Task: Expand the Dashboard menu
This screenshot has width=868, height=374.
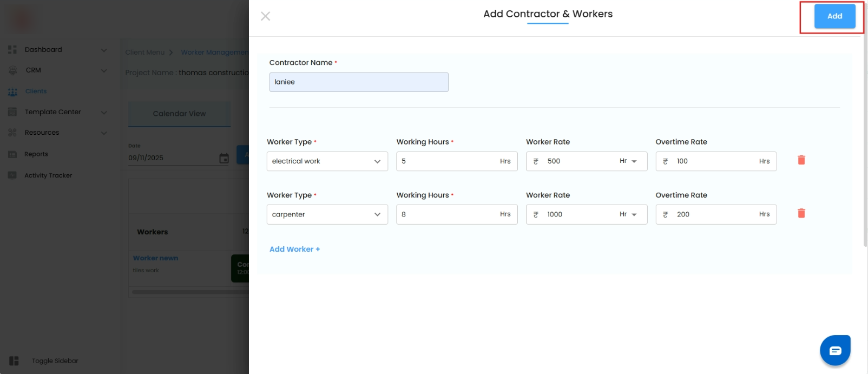Action: pyautogui.click(x=104, y=50)
